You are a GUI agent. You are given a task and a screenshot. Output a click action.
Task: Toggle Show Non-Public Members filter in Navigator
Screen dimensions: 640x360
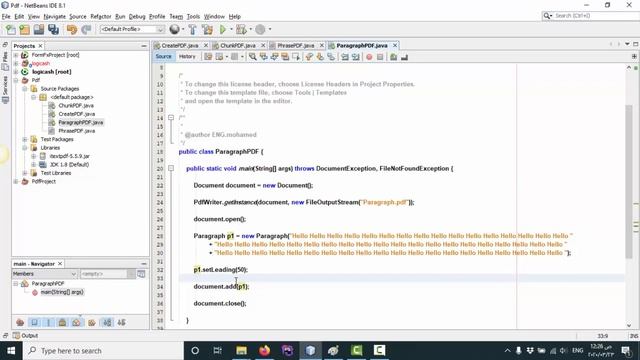coord(62,322)
